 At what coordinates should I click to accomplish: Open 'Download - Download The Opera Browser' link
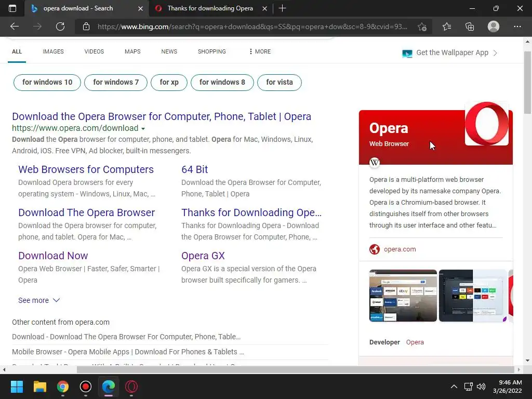point(126,337)
